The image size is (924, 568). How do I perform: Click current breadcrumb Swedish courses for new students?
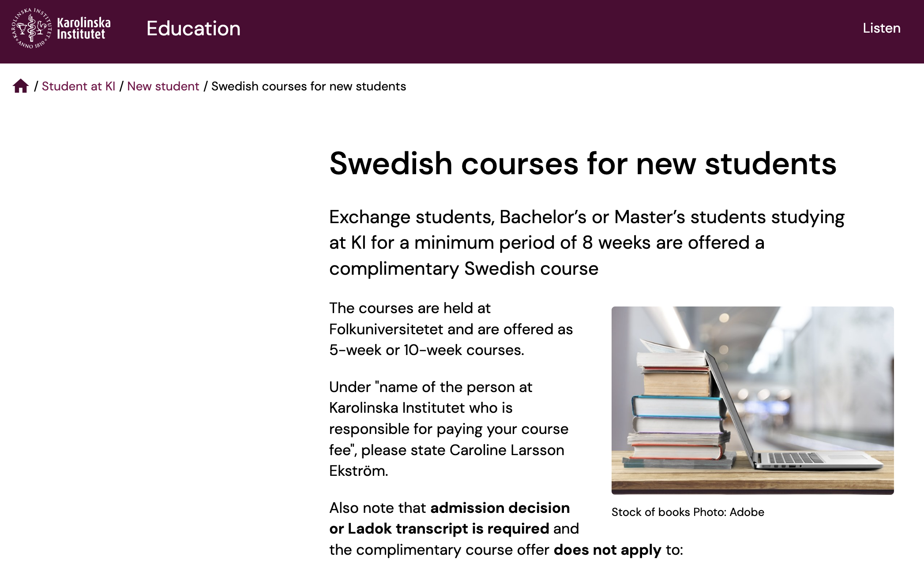[x=308, y=86]
